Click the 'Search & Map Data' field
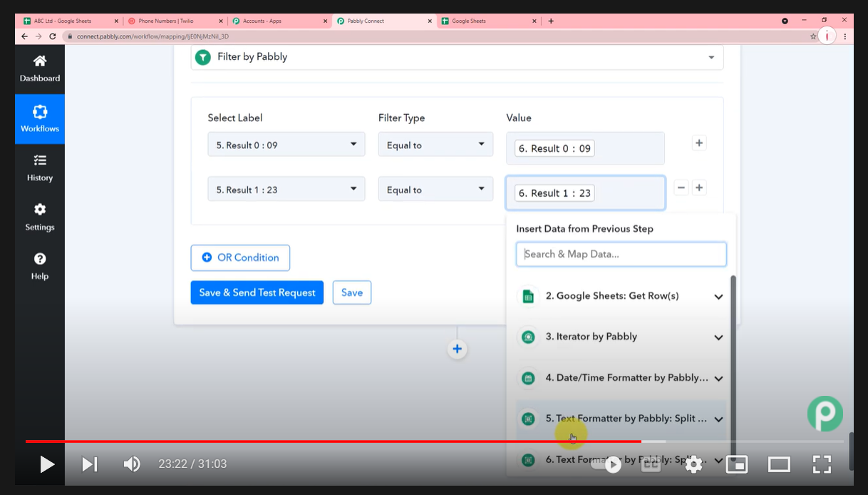 click(621, 254)
